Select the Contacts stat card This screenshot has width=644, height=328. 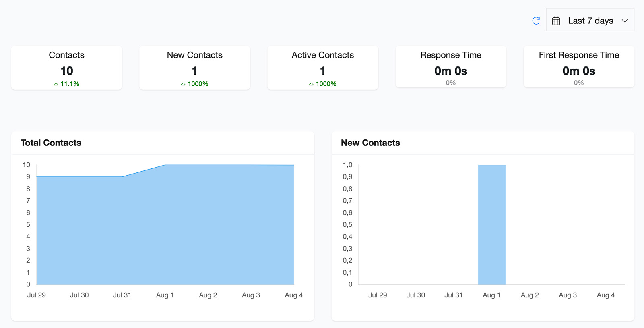[x=66, y=68]
